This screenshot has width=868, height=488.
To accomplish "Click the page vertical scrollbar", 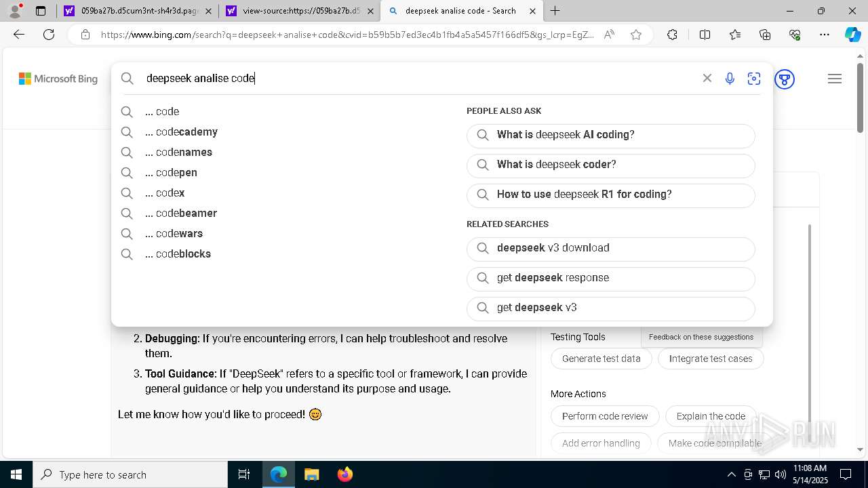I will [x=861, y=98].
